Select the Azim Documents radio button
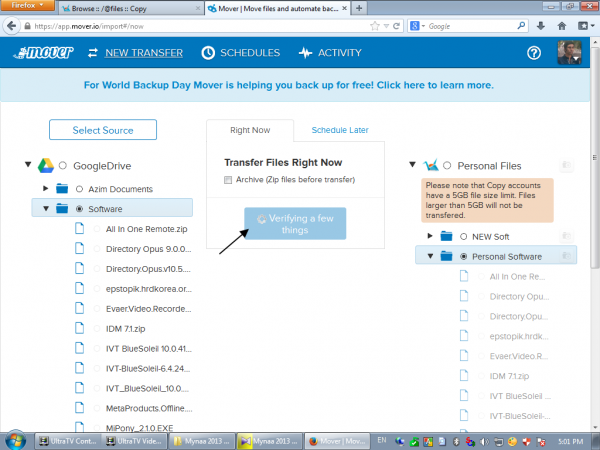Viewport: 600px width, 450px height. click(x=79, y=189)
